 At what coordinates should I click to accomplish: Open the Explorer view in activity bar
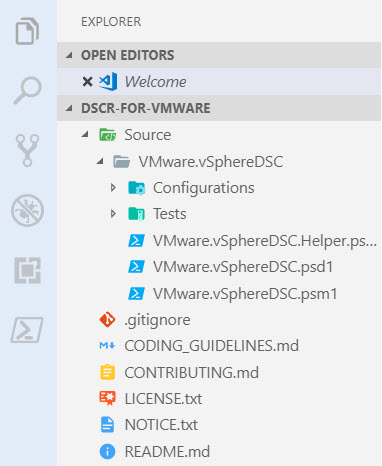27,31
